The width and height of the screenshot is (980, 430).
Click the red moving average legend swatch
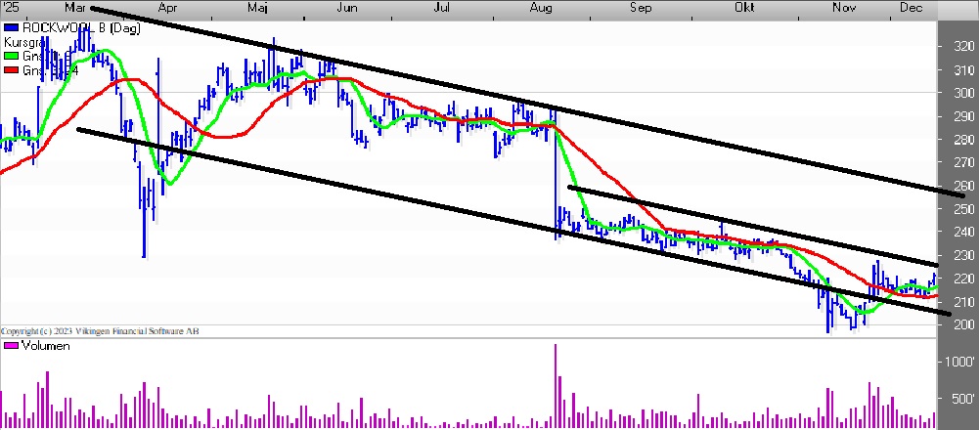pyautogui.click(x=10, y=70)
